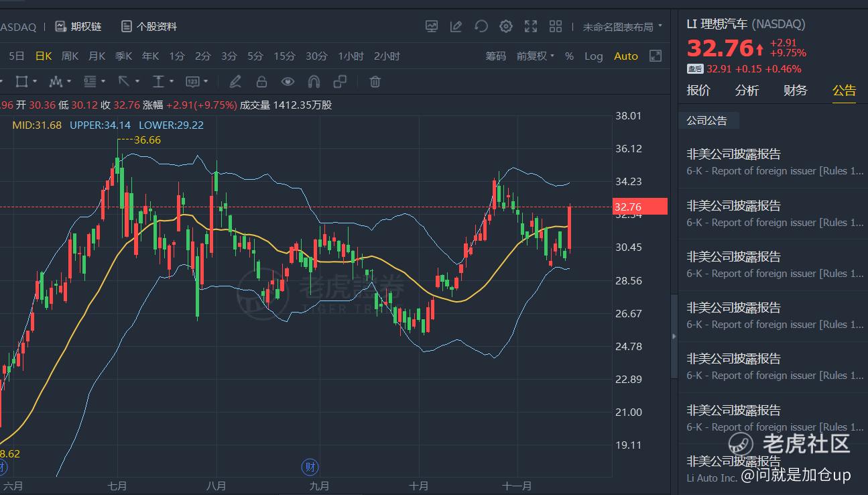Select the arrow drawing tool
Screen dimensions: 868x495
pos(124,82)
